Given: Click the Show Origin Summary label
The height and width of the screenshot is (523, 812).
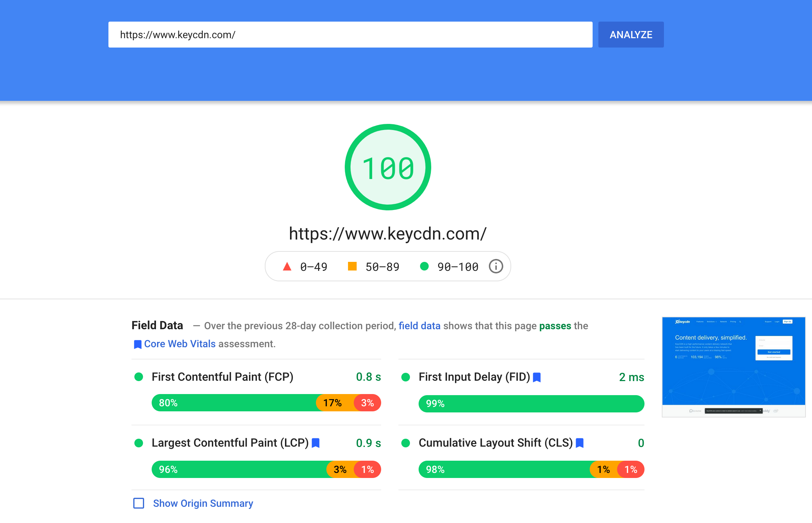Looking at the screenshot, I should point(203,503).
